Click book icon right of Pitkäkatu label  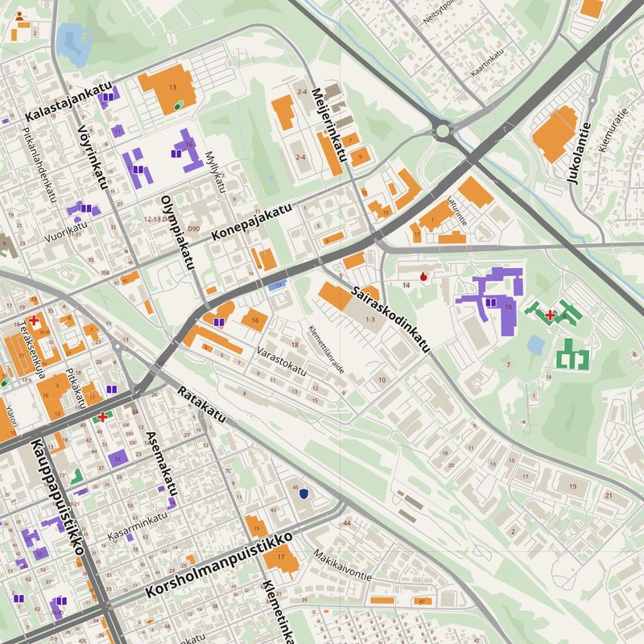pyautogui.click(x=112, y=389)
